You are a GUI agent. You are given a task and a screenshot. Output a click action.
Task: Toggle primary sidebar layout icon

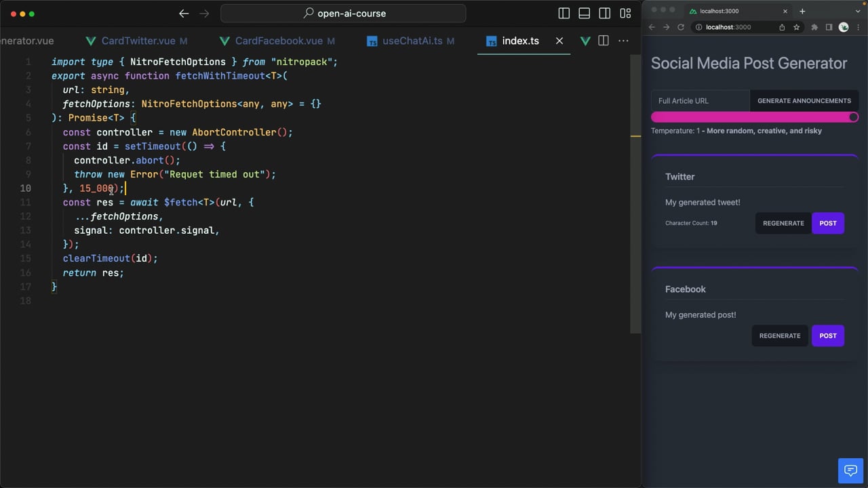click(564, 14)
